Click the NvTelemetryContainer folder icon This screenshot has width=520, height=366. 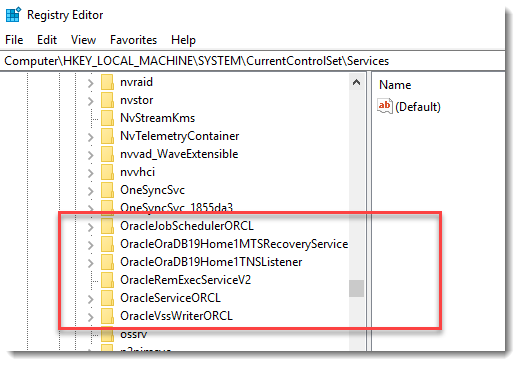(107, 136)
